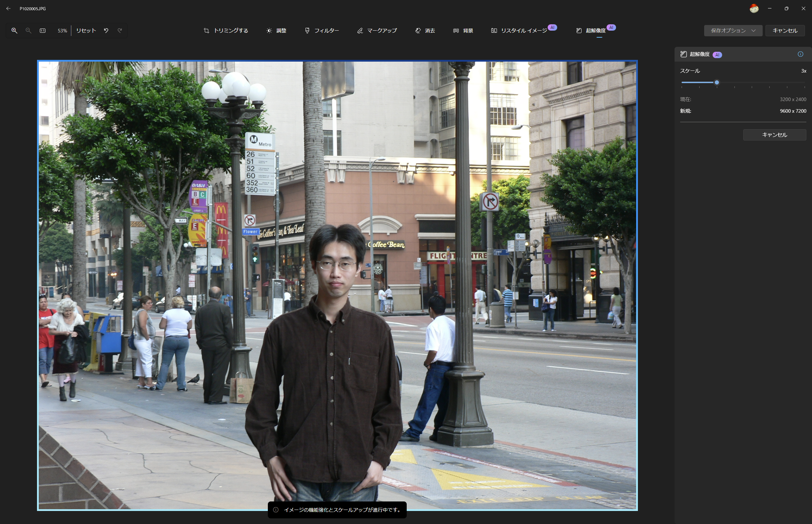Click the スケール slider handle
Screen dimensions: 812x524
point(716,82)
